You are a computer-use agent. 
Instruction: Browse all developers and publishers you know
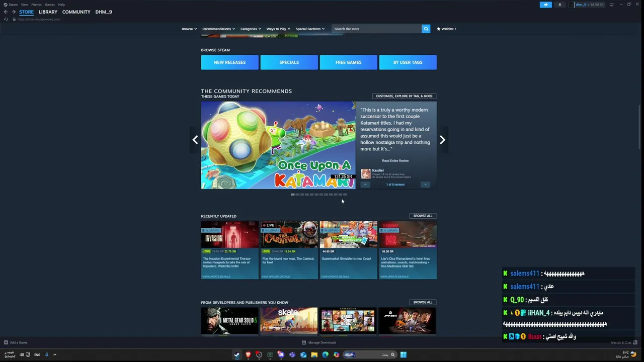tap(423, 302)
